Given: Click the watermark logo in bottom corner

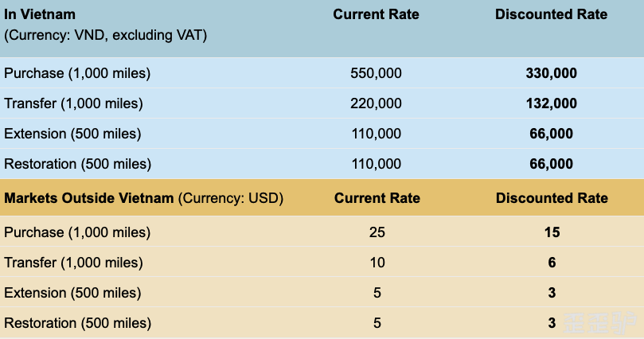Looking at the screenshot, I should click(x=599, y=323).
